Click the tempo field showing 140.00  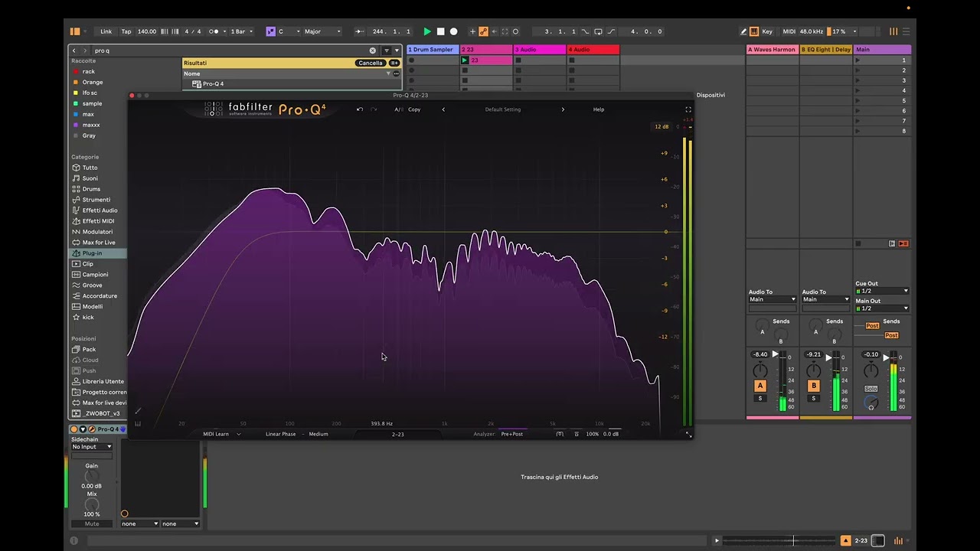147,31
